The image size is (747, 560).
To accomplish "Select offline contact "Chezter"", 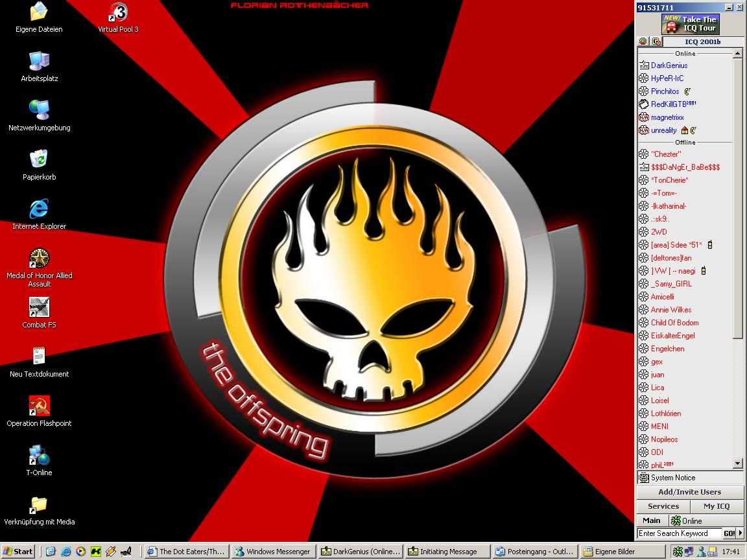I will click(x=665, y=154).
